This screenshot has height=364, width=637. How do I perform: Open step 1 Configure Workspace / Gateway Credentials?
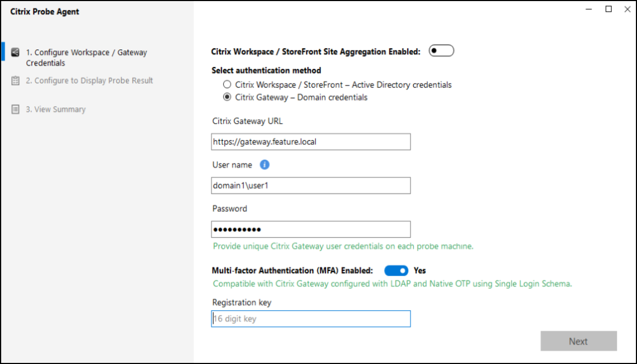click(x=86, y=58)
